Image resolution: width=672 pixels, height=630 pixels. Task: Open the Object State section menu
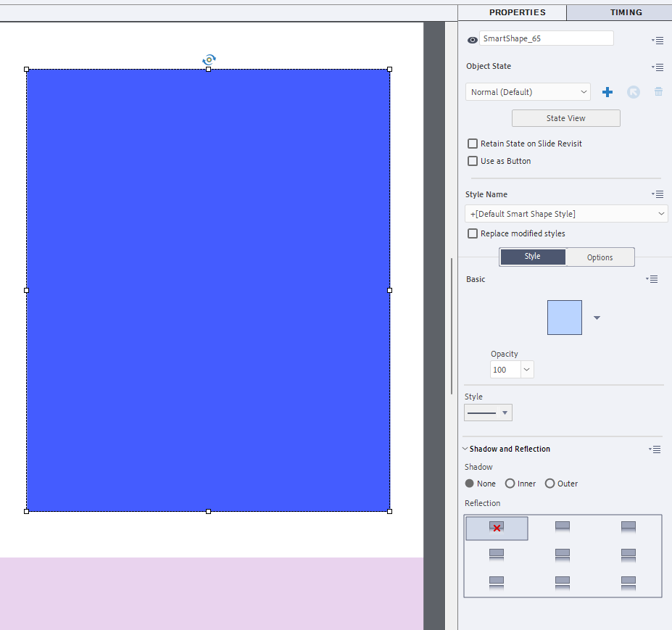[657, 67]
